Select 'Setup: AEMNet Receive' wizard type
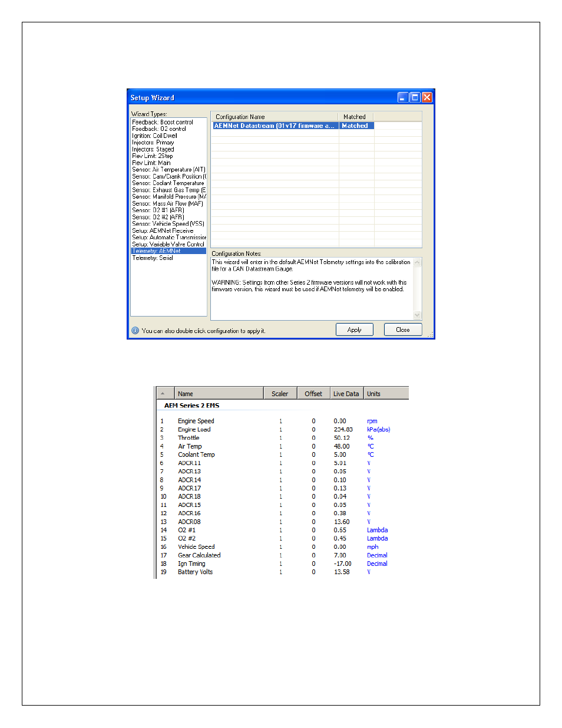The image size is (562, 728). 163,230
